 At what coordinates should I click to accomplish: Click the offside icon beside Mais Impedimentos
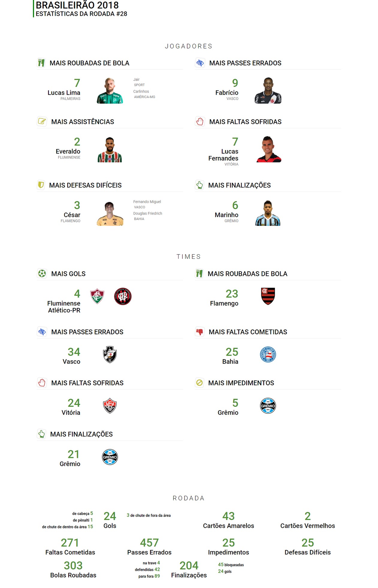[x=199, y=383]
